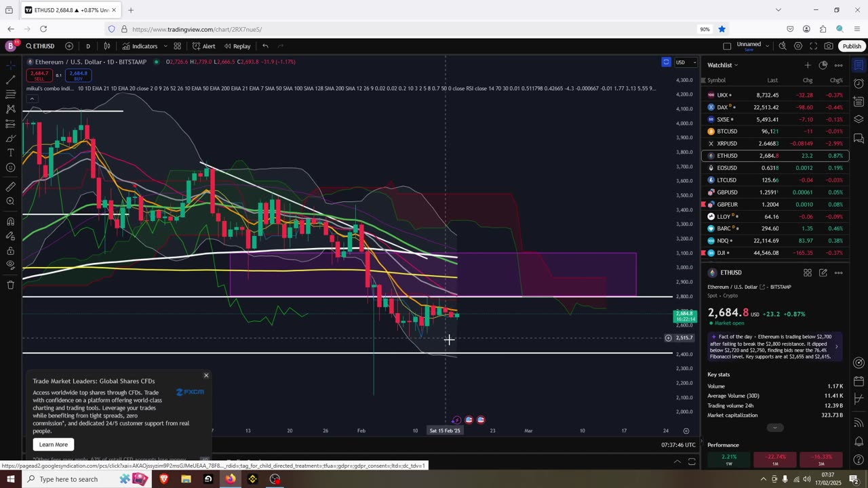Open indicator templates grid
Image resolution: width=868 pixels, height=488 pixels.
tap(177, 46)
